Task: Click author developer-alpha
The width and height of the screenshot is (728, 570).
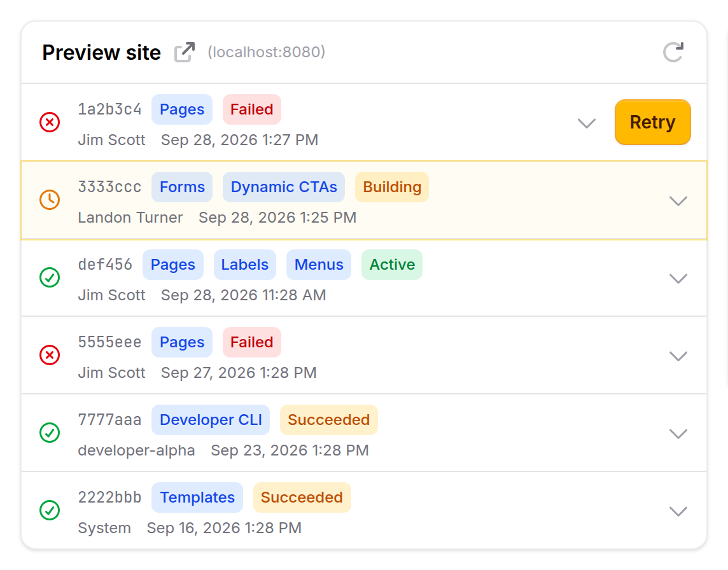Action: [136, 450]
